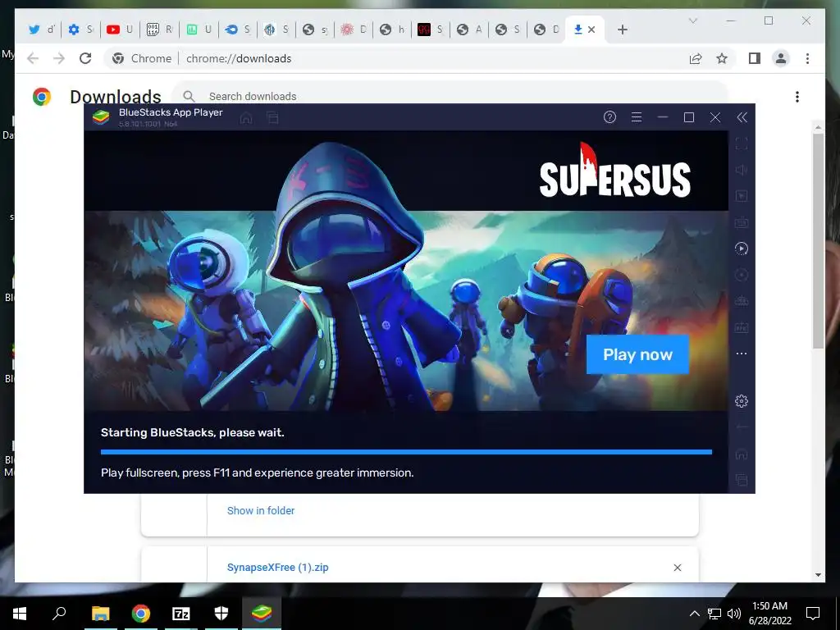Click the BlueStacks back arrow in sidebar
This screenshot has width=840, height=630.
(x=742, y=427)
